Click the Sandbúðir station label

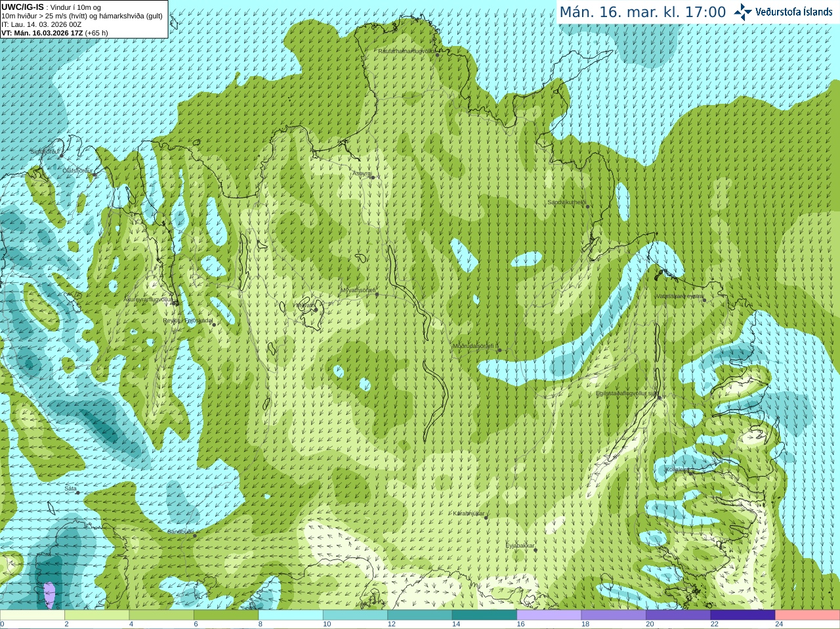[x=180, y=531]
